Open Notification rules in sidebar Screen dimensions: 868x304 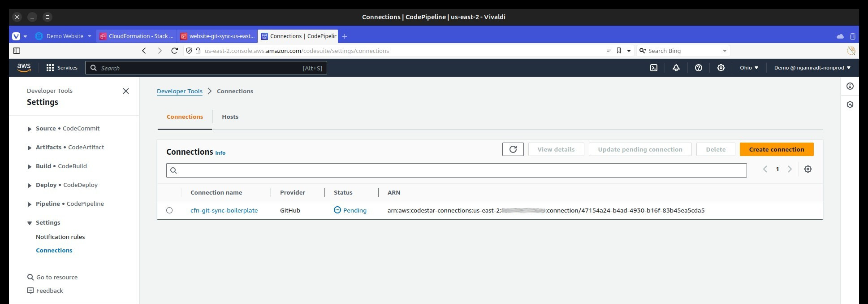coord(60,237)
